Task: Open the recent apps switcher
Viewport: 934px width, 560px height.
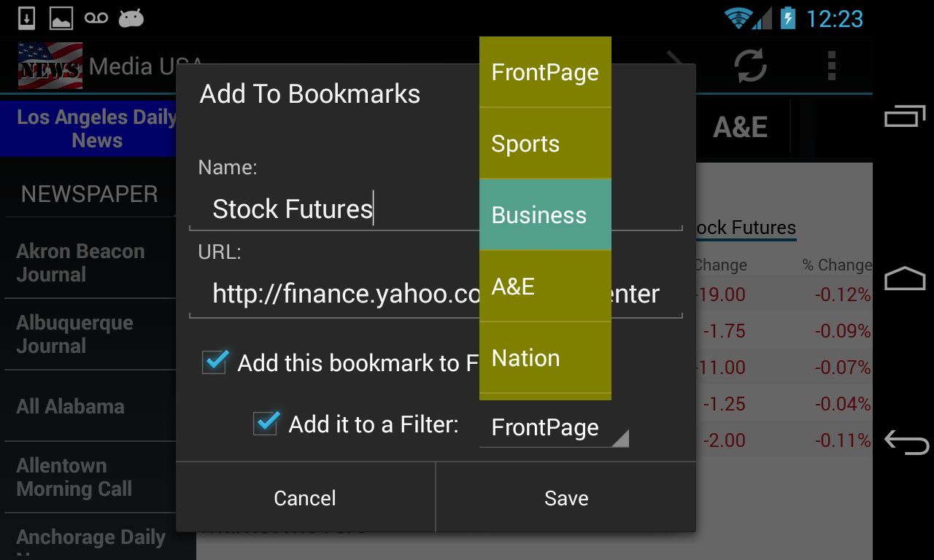Action: pyautogui.click(x=904, y=117)
